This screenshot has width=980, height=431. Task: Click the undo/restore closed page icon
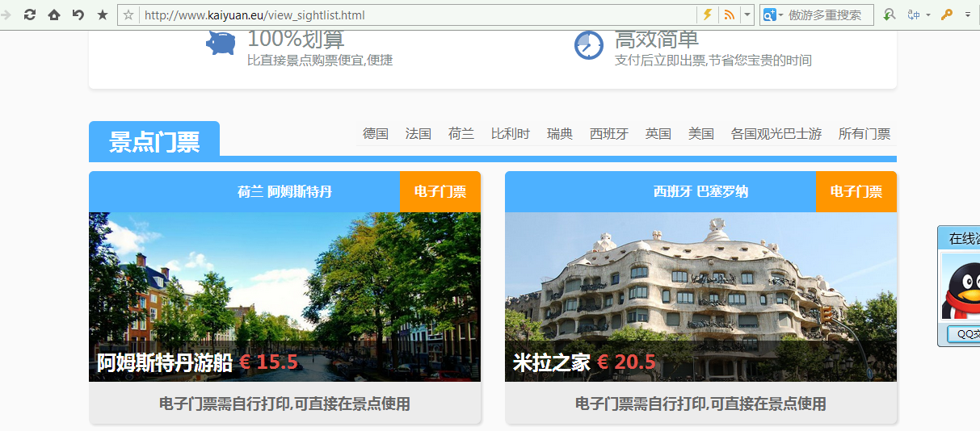click(x=78, y=15)
